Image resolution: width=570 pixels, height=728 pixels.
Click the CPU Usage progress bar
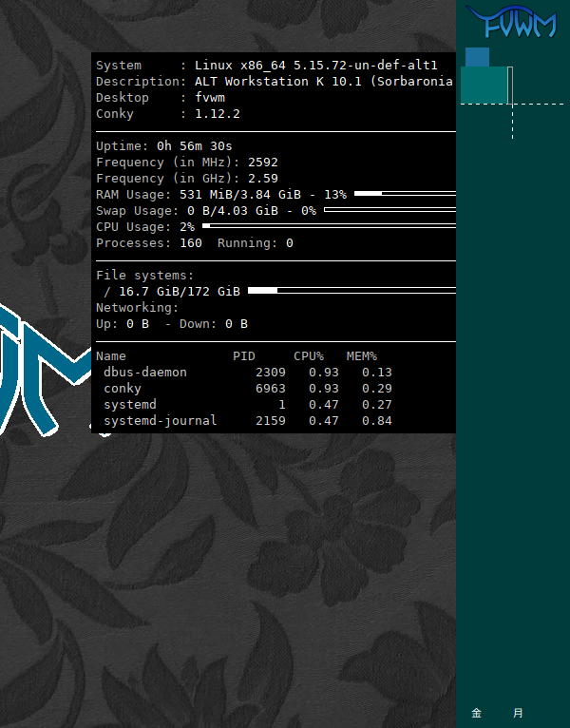point(329,225)
